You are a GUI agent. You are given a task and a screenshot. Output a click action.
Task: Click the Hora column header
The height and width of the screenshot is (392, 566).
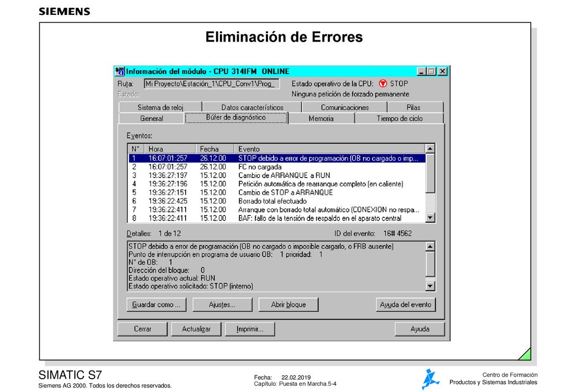click(x=170, y=149)
